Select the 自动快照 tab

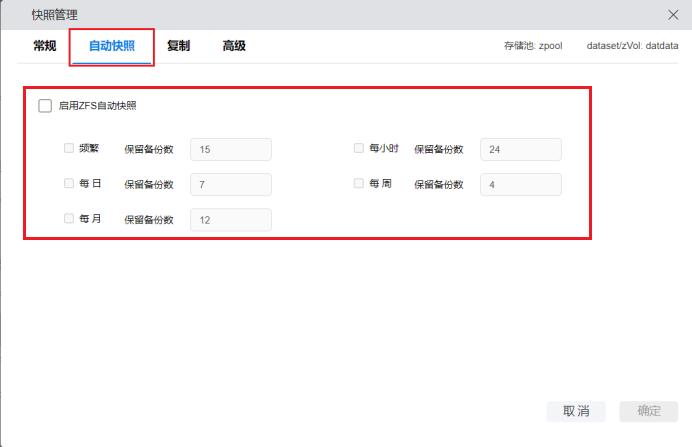[111, 46]
